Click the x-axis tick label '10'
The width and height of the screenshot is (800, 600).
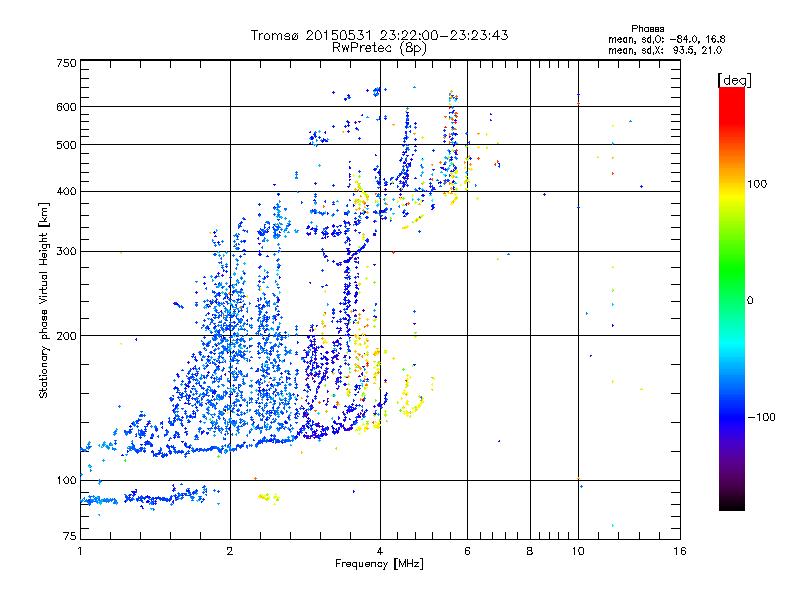pyautogui.click(x=578, y=551)
